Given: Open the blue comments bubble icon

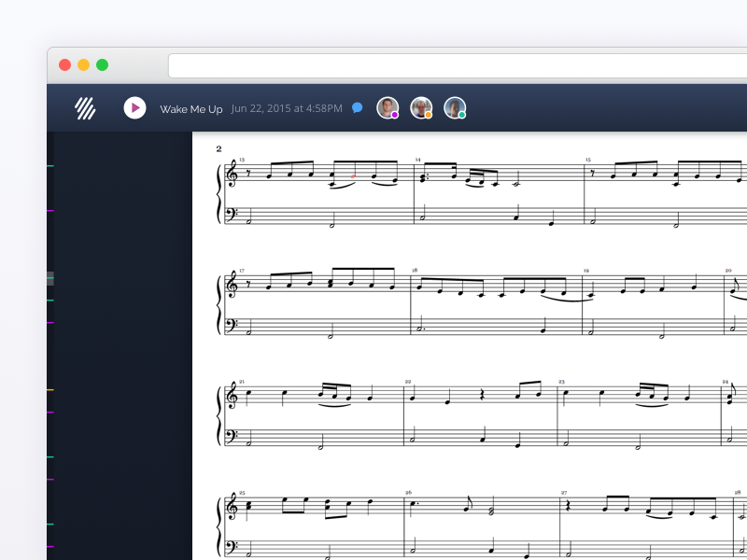Looking at the screenshot, I should point(357,108).
